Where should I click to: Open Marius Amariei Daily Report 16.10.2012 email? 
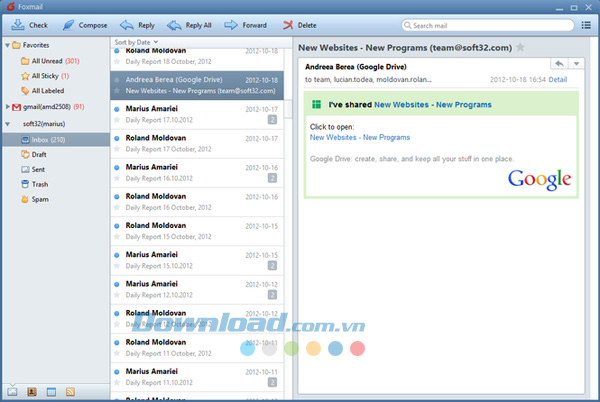coord(197,173)
